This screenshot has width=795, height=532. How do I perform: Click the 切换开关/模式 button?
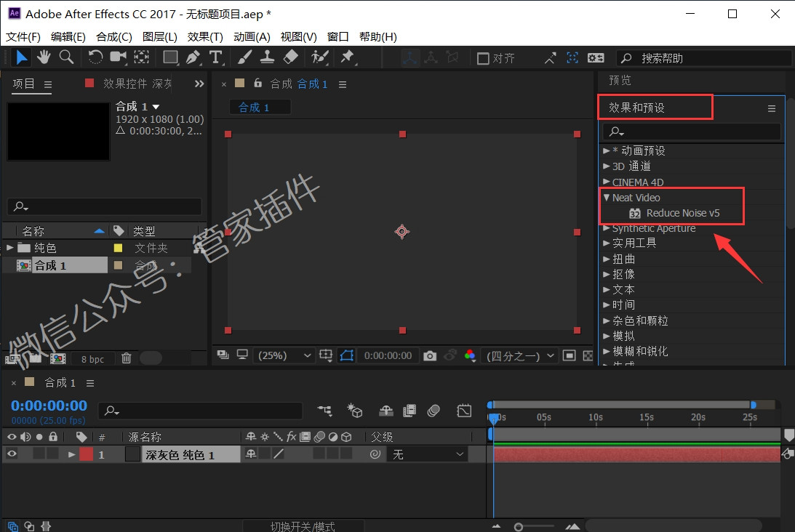pyautogui.click(x=303, y=526)
